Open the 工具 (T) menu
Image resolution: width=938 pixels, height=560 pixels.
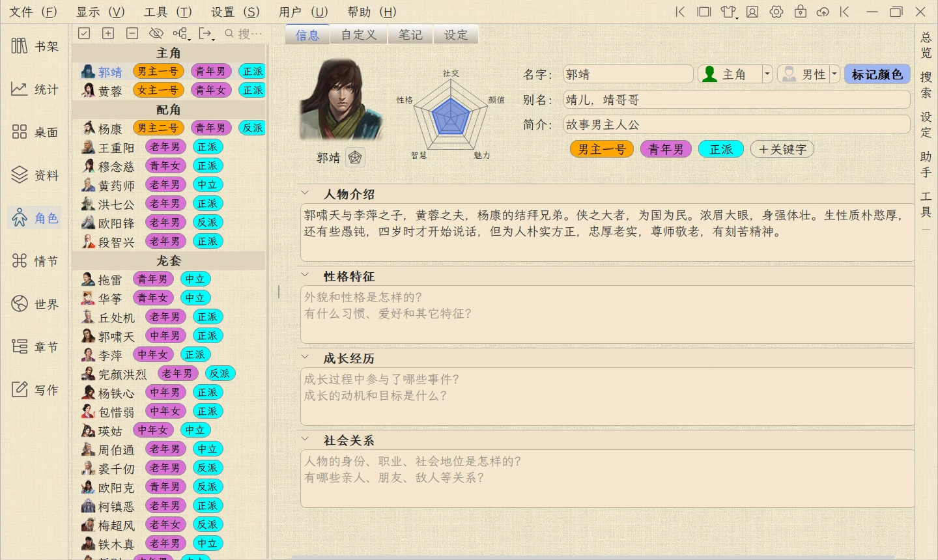pos(167,12)
